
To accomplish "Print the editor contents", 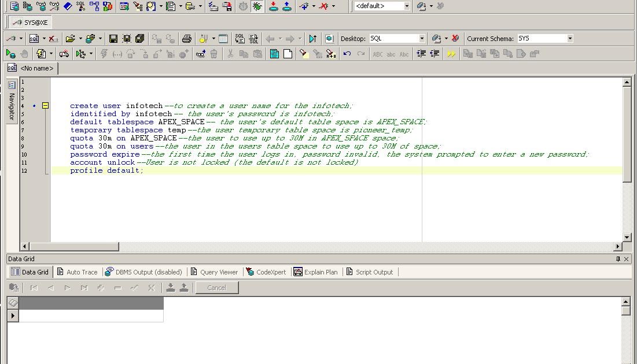I will coord(185,38).
